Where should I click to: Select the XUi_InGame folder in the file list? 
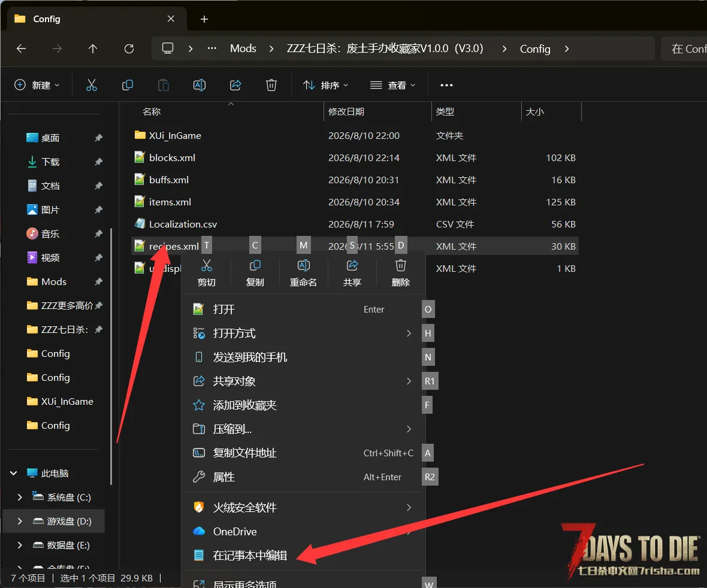[175, 135]
